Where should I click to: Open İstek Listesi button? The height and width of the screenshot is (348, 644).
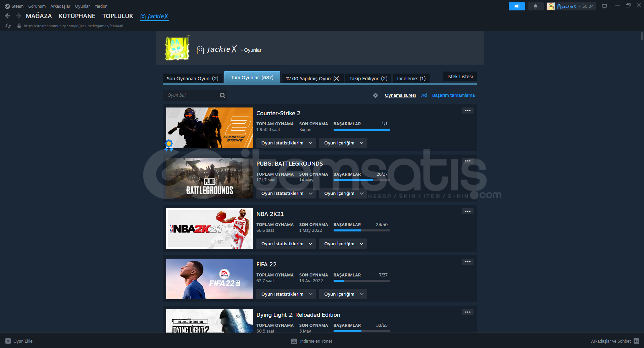point(460,77)
